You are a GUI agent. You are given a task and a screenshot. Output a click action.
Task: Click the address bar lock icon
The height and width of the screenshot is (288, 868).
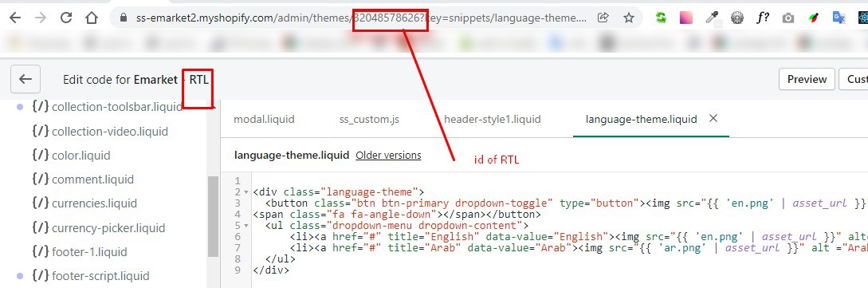[124, 18]
